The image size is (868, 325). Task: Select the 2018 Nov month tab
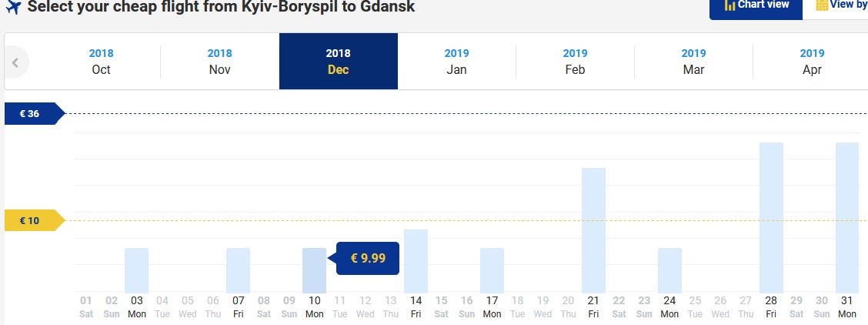click(220, 62)
